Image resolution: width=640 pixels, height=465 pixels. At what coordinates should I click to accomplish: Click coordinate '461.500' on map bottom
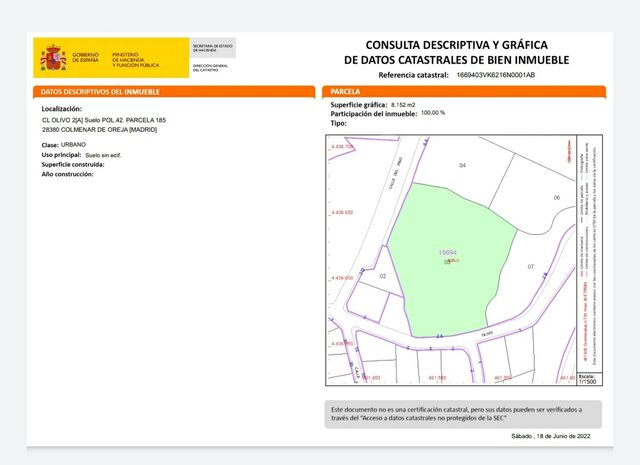pyautogui.click(x=437, y=378)
